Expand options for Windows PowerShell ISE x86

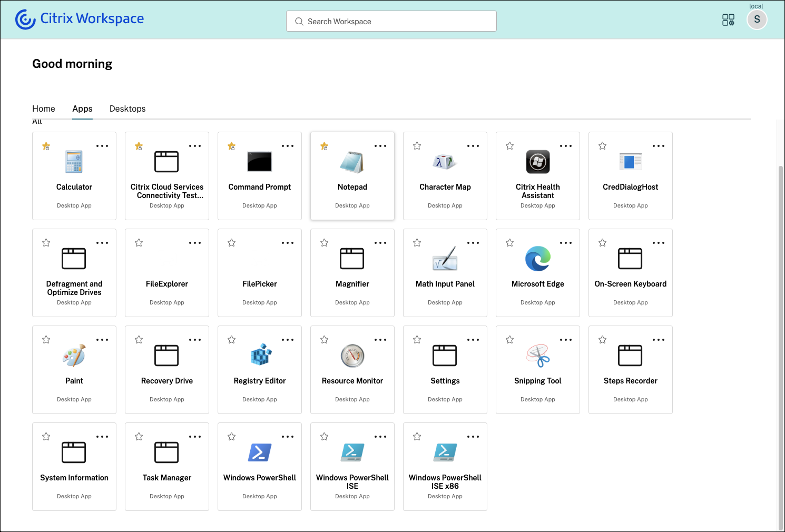(x=473, y=437)
